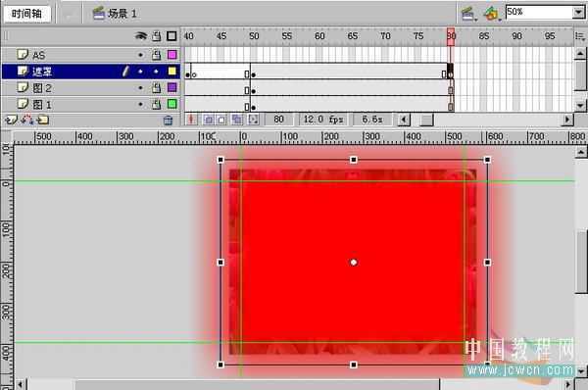Image resolution: width=588 pixels, height=390 pixels.
Task: Click the show/hide all layers eye icon
Action: 141,36
